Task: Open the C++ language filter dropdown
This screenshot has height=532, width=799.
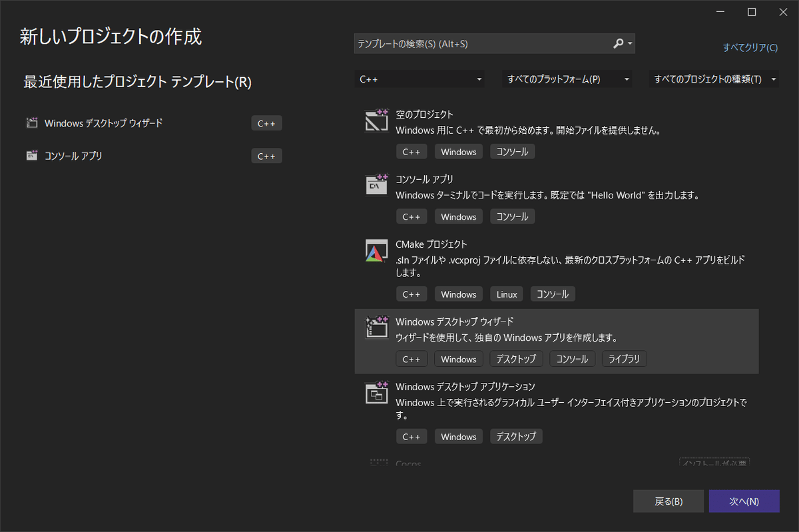Action: [419, 79]
